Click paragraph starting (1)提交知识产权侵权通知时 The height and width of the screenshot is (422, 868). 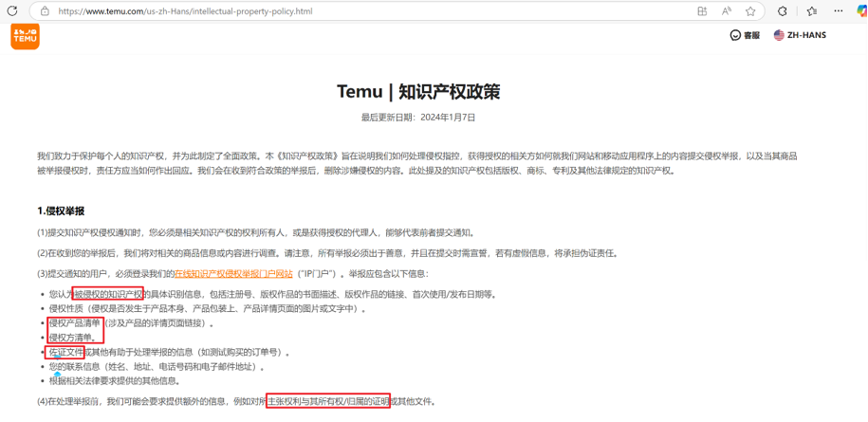(x=256, y=233)
